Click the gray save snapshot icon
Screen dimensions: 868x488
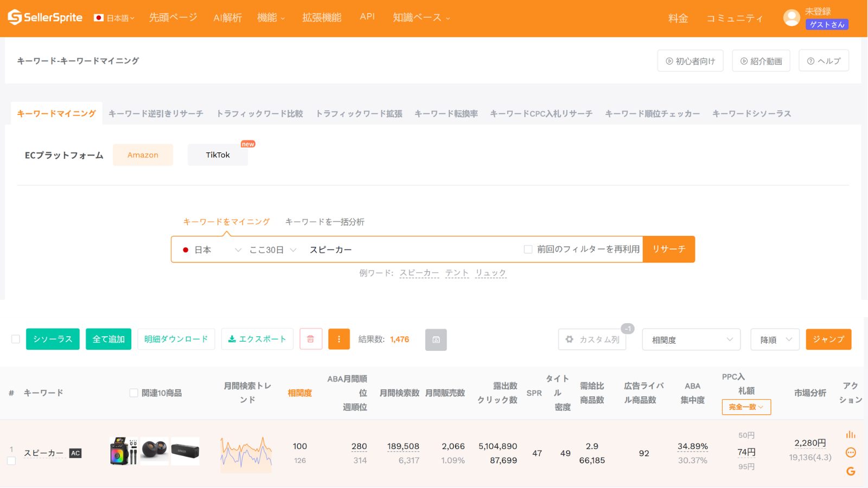tap(436, 339)
